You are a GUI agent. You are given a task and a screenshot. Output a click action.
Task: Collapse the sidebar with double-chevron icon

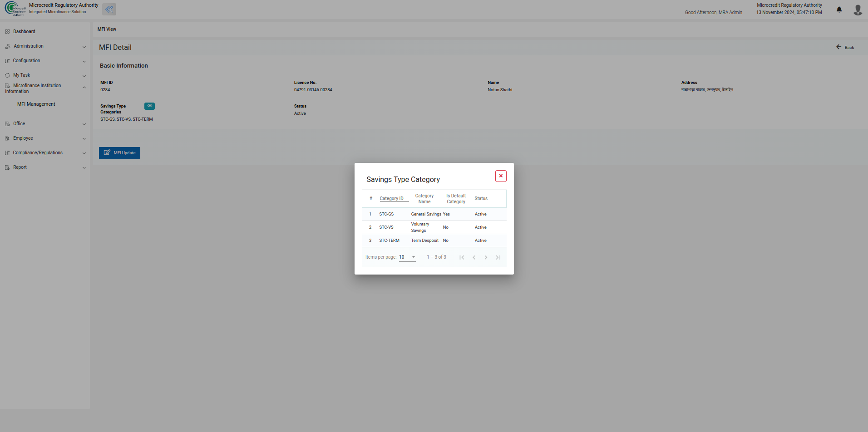109,10
